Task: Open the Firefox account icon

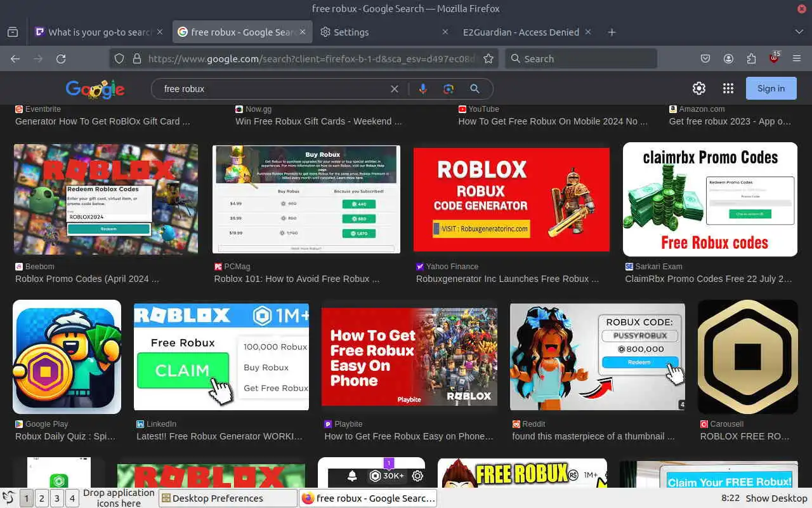Action: 728,58
